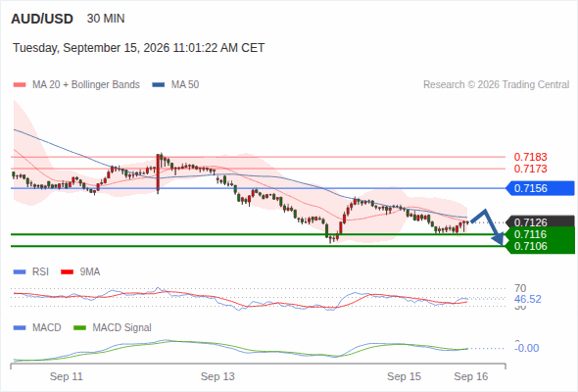Click the Sep 13 date axis label
This screenshot has height=392, width=578.
tap(217, 376)
